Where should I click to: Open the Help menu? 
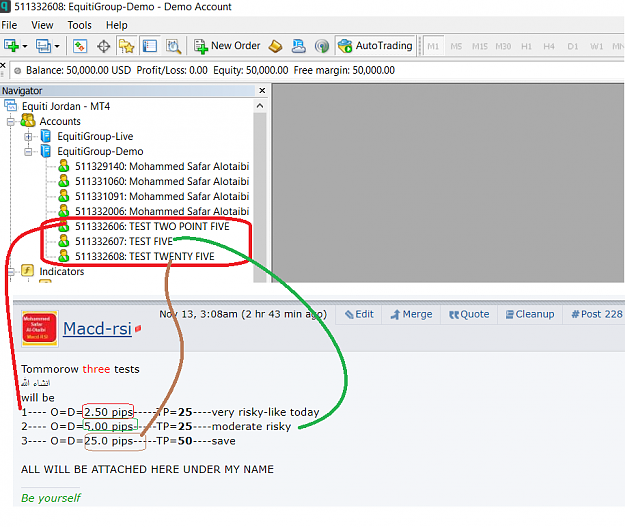point(116,25)
